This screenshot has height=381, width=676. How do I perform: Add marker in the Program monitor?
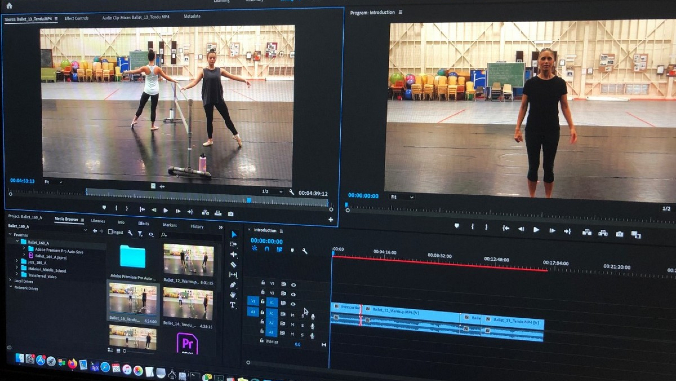click(x=457, y=225)
